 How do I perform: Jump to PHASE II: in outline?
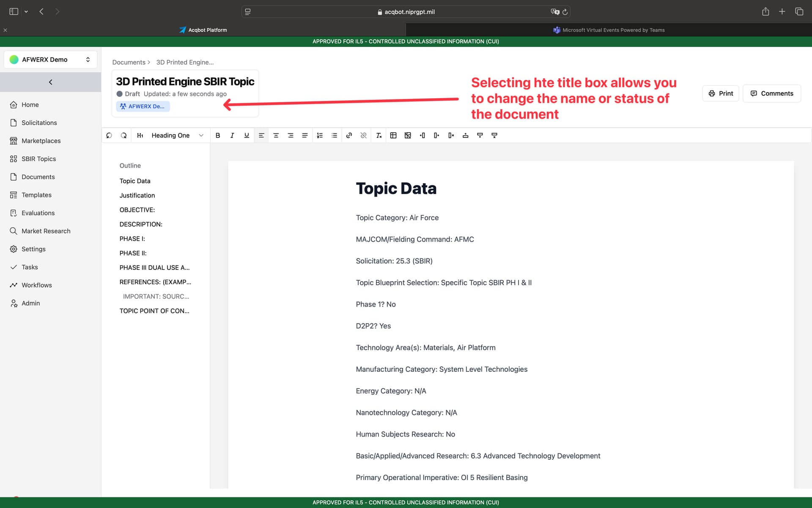click(x=133, y=253)
